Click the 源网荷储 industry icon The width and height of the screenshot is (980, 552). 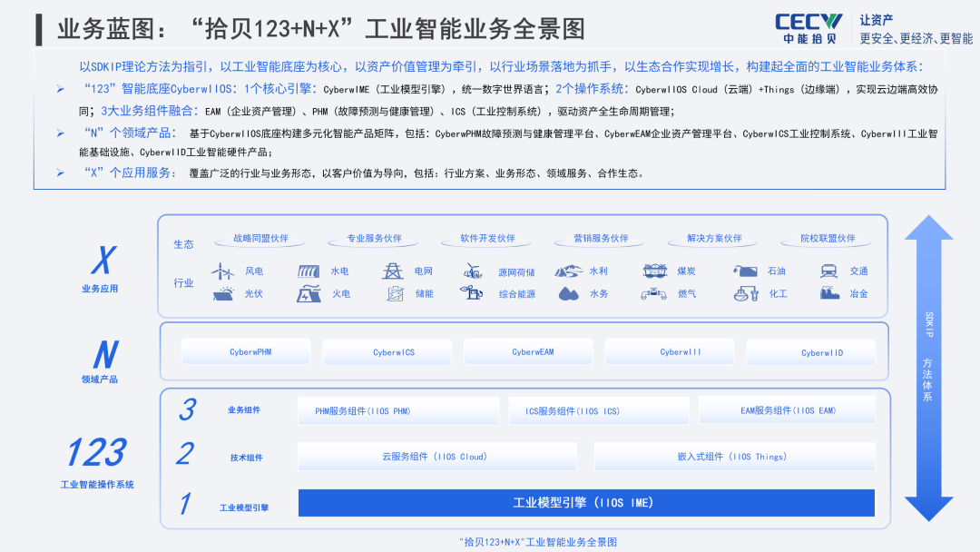tap(473, 271)
